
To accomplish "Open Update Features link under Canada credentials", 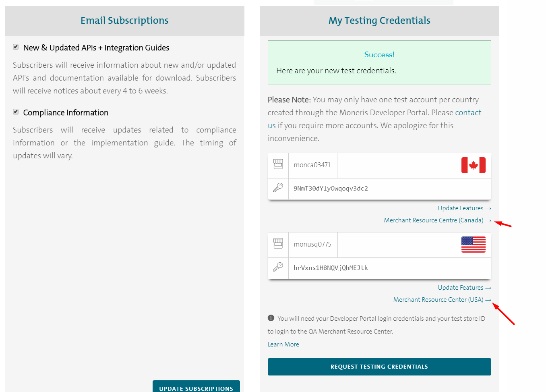I will 464,208.
